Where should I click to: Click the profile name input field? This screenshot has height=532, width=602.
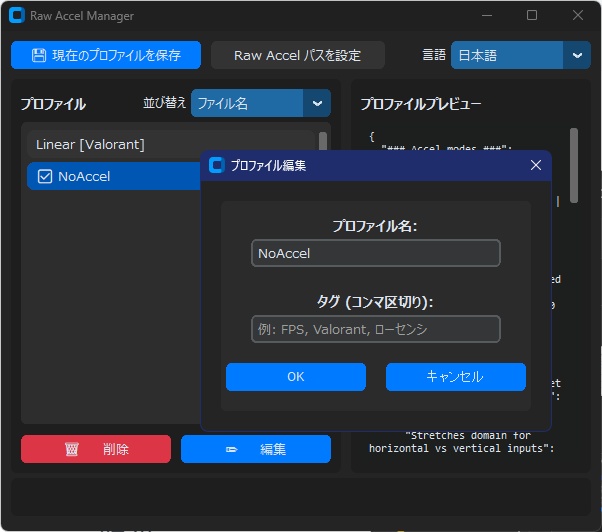[375, 253]
